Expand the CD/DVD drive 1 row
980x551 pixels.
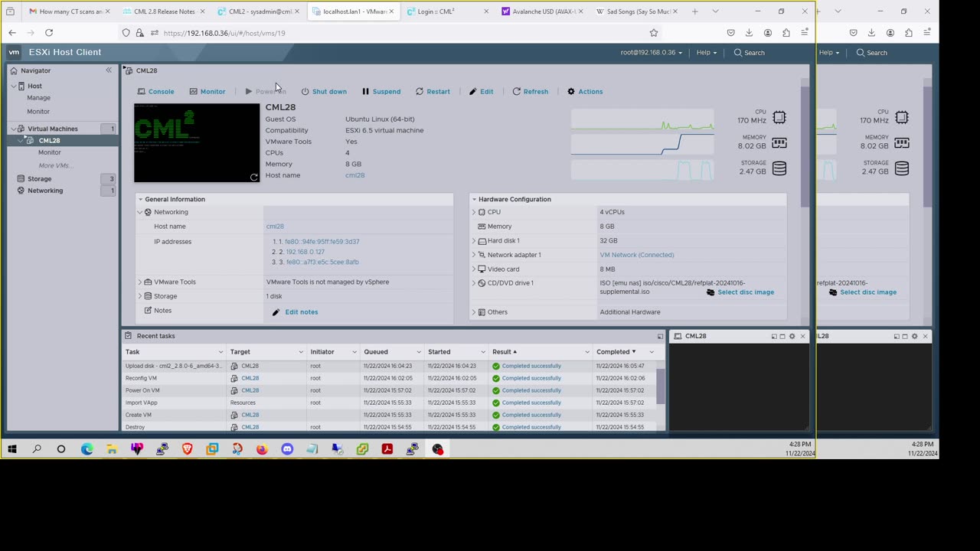[474, 283]
